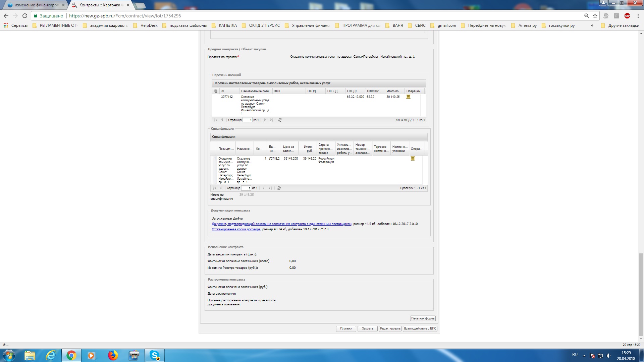Image resolution: width=644 pixels, height=362 pixels.
Task: Open the operations scroll icon for item 3077142
Action: coord(408,97)
